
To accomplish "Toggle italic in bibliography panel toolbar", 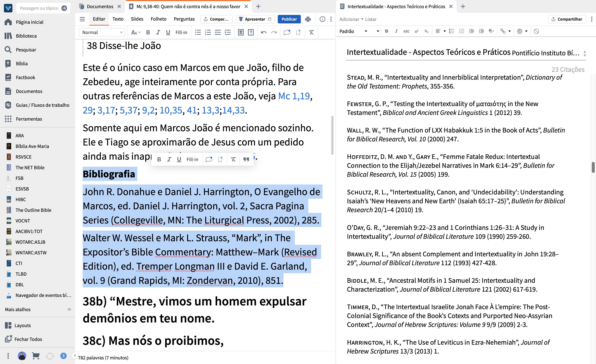I will pyautogui.click(x=396, y=31).
